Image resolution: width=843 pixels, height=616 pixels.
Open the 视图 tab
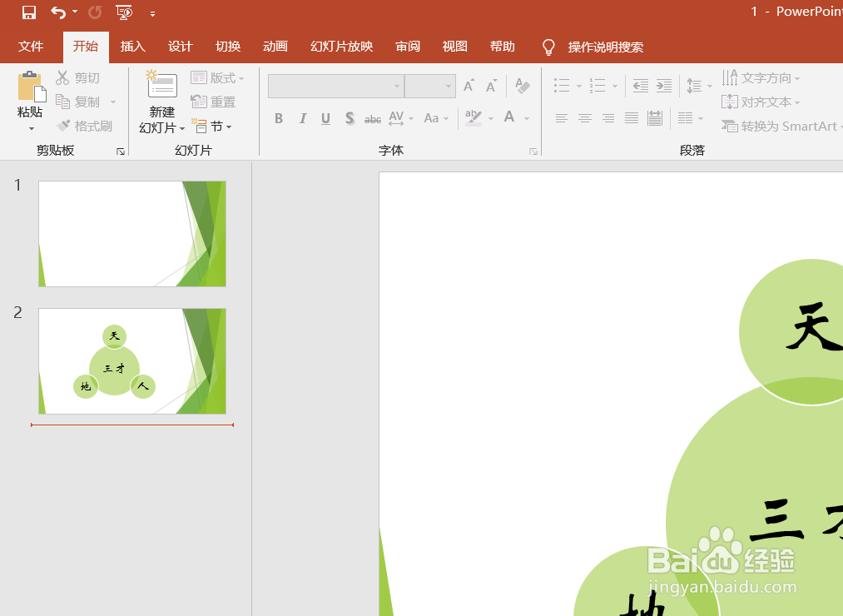pyautogui.click(x=455, y=47)
